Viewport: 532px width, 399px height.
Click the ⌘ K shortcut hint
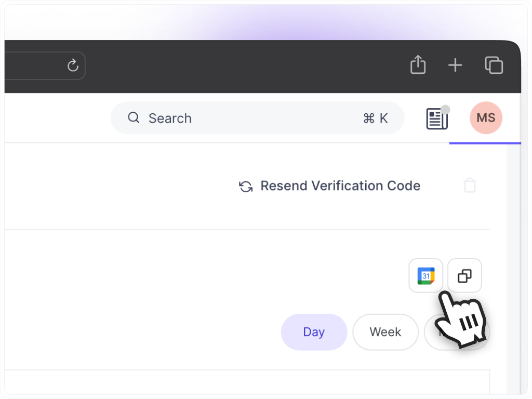pyautogui.click(x=375, y=118)
